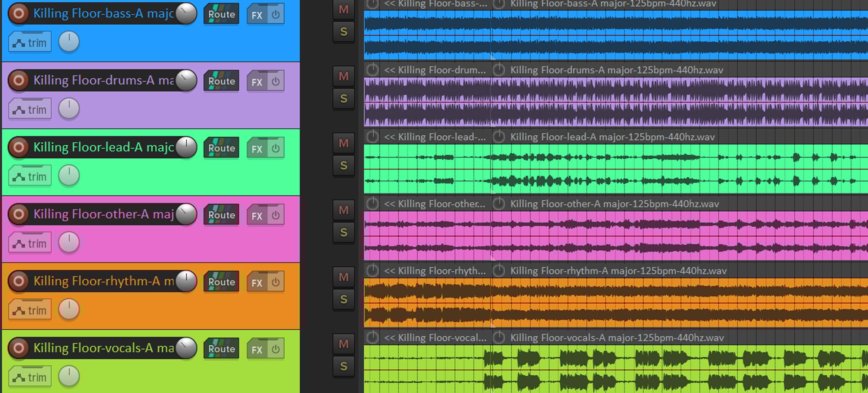Screen dimensions: 868x393
Task: Toggle item mute icon on rhythm-A major wav clip
Action: tap(499, 271)
